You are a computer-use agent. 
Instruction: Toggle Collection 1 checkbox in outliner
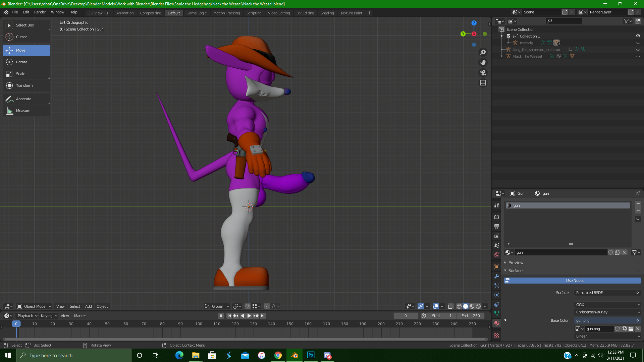[508, 36]
